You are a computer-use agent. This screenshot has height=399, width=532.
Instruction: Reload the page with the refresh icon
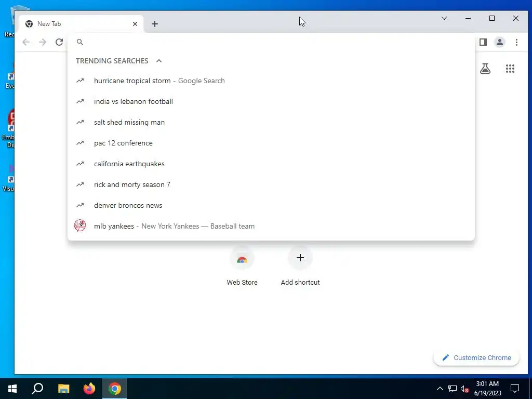(59, 42)
